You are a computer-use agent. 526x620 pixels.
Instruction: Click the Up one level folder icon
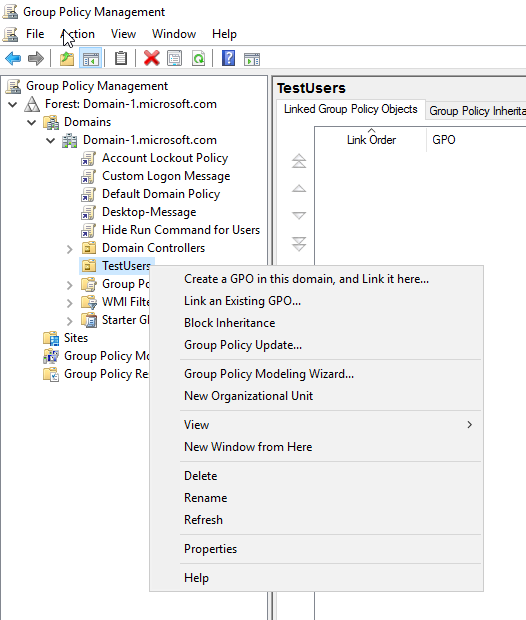(67, 59)
